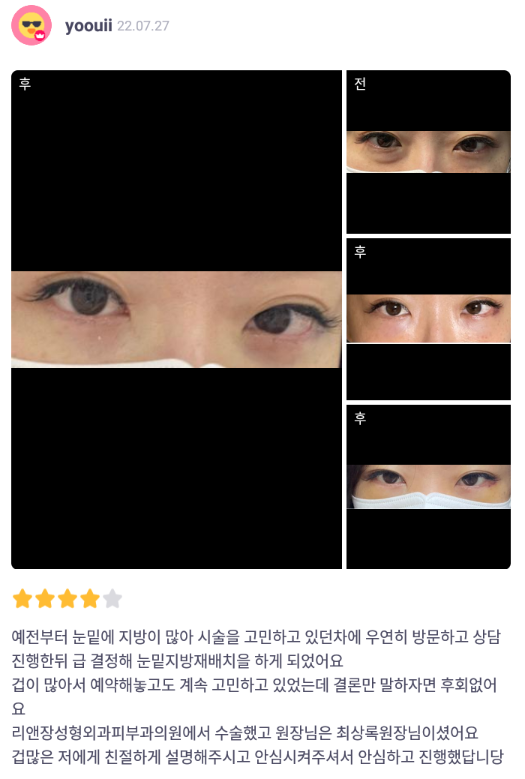Click the review text's first line

[256, 637]
